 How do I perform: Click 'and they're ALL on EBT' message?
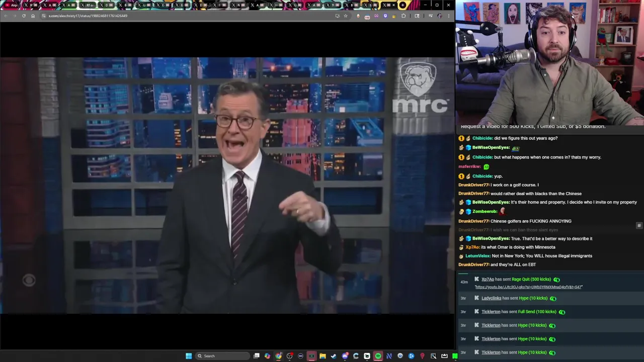(x=513, y=265)
